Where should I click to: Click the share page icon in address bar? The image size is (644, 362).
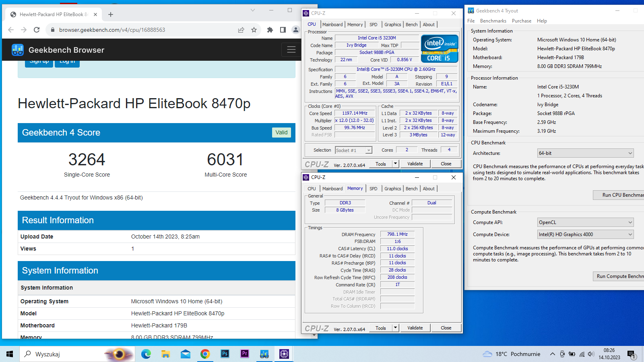pos(241,30)
